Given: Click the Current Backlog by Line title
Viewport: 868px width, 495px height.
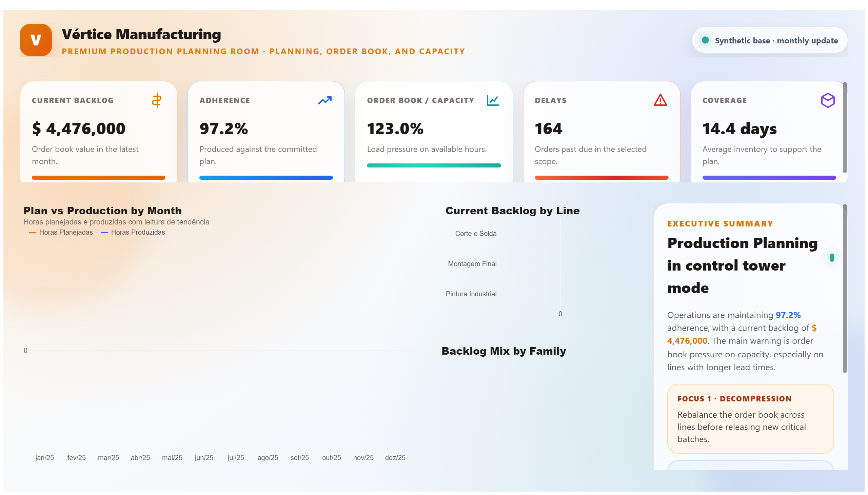Looking at the screenshot, I should (x=512, y=211).
